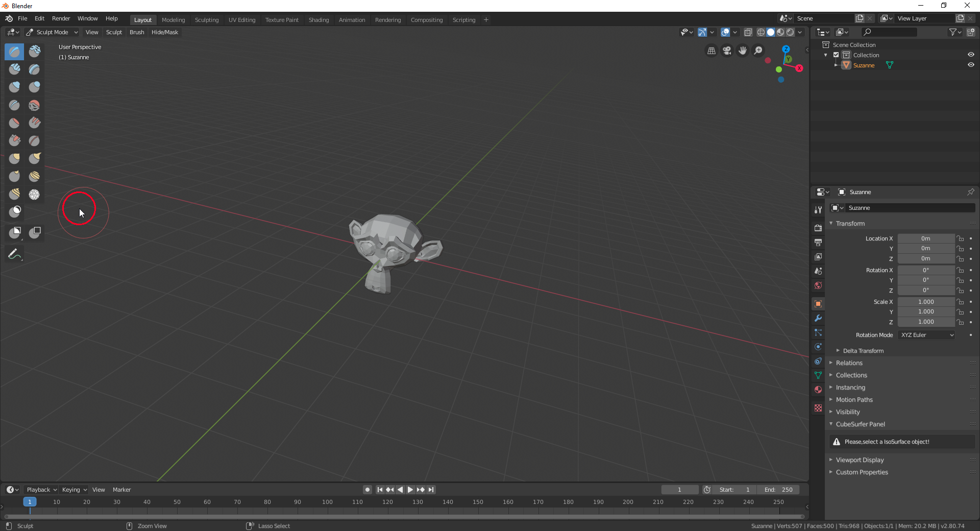Toggle viewport overlays display

(725, 32)
